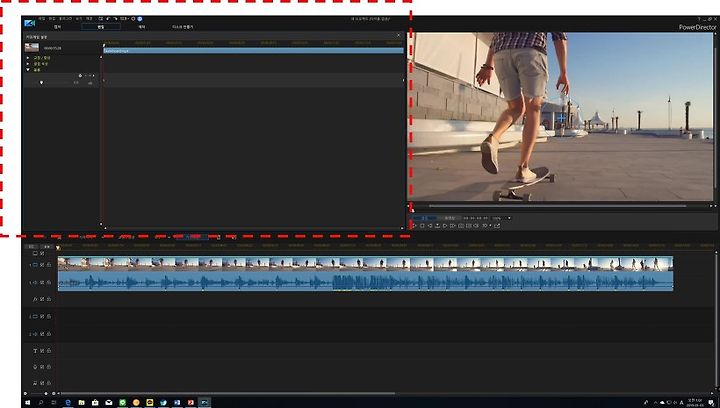
Task: Open the Mail app from the taskbar
Action: (x=109, y=402)
